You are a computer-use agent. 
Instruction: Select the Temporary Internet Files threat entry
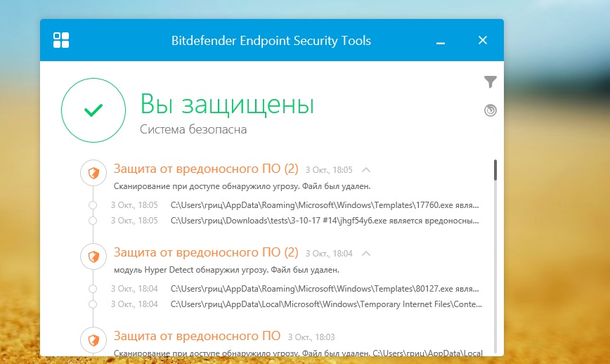pyautogui.click(x=325, y=304)
